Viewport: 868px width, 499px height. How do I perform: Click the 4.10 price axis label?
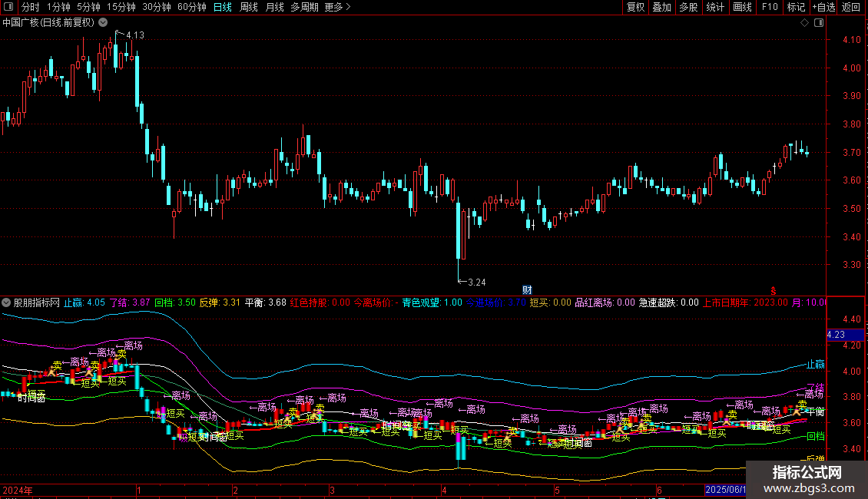[851, 40]
